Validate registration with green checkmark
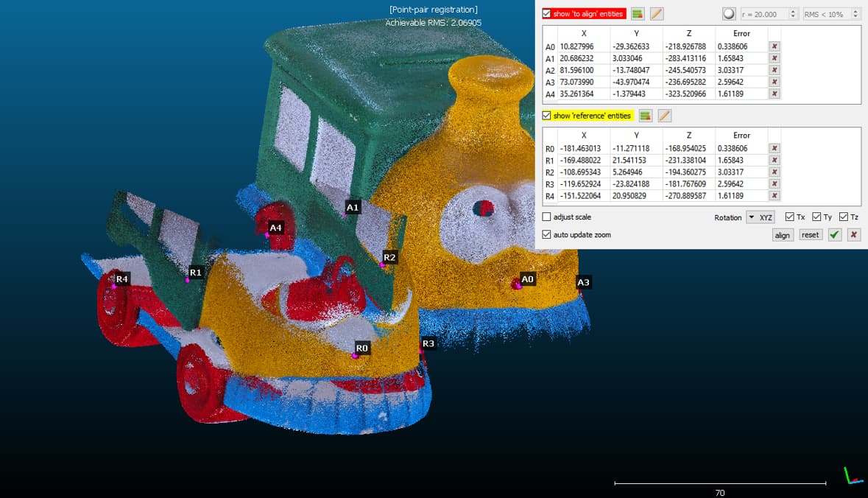Screen dimensions: 868x498 pos(834,235)
